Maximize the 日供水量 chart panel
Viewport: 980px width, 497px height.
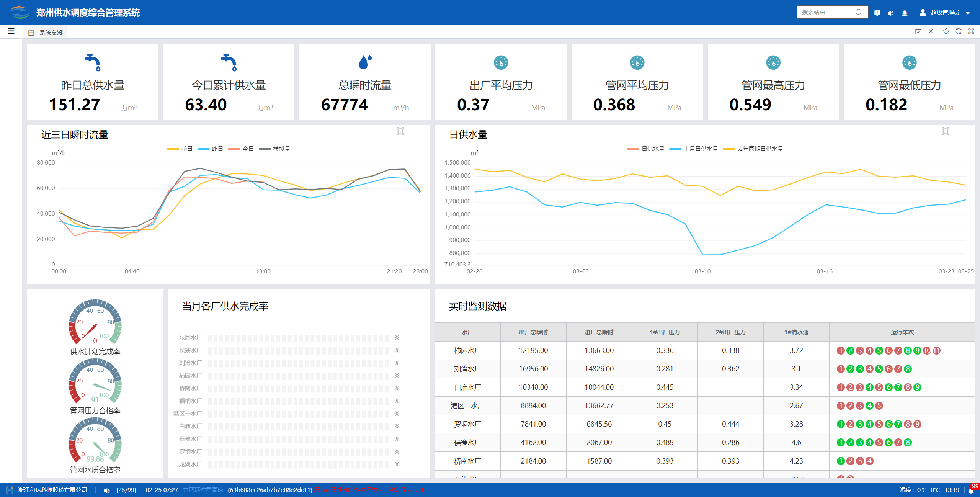pyautogui.click(x=945, y=131)
